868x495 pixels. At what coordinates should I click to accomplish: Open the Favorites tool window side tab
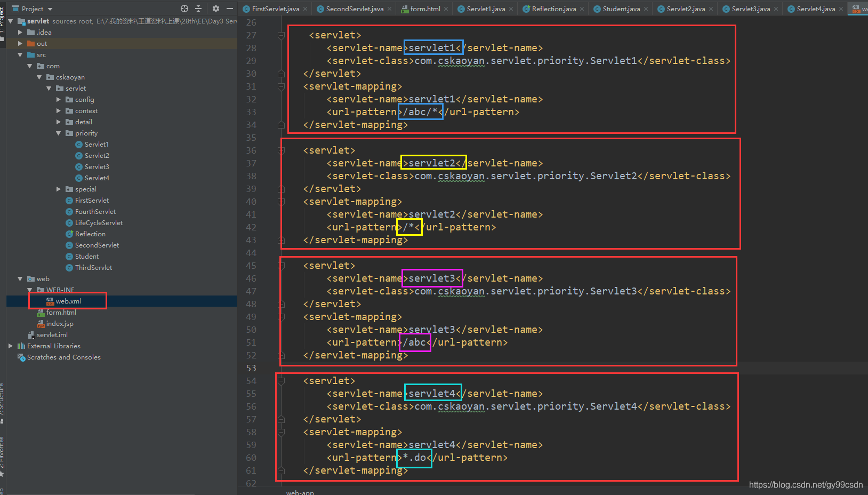click(3, 457)
